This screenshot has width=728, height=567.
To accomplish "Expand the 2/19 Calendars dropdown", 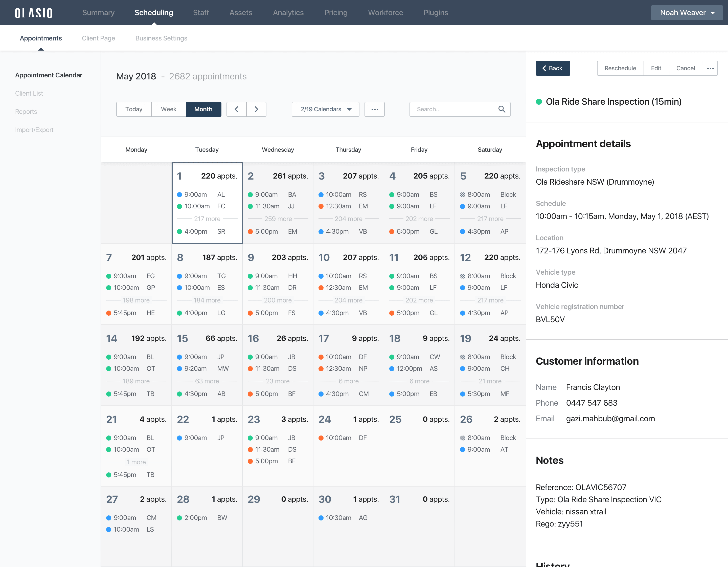I will coord(325,109).
